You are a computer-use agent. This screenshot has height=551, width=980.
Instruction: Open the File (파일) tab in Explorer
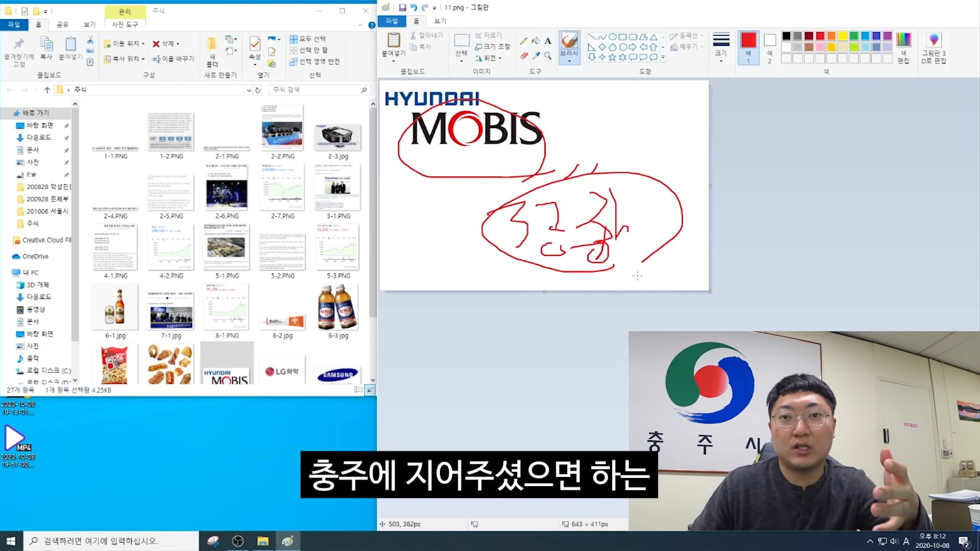click(14, 24)
